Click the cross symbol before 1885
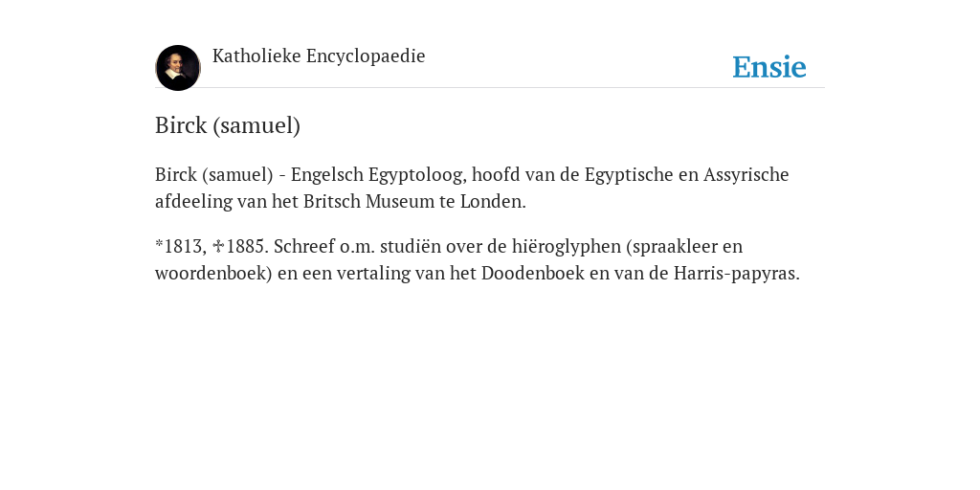Screen dimensions: 980x490 coord(218,246)
